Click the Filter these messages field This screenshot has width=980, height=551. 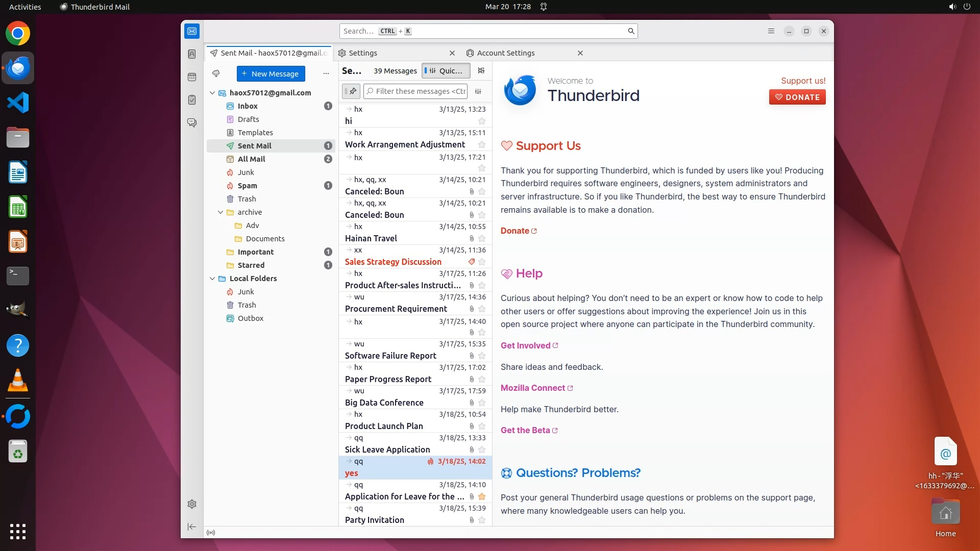[x=420, y=91]
